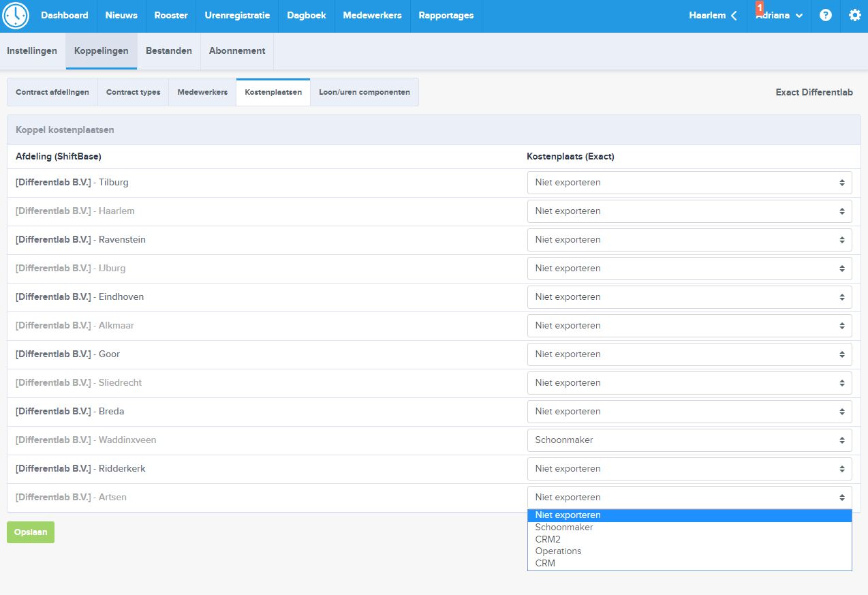This screenshot has width=868, height=595.
Task: Open the IJburg kostenplaats dropdown
Action: point(689,269)
